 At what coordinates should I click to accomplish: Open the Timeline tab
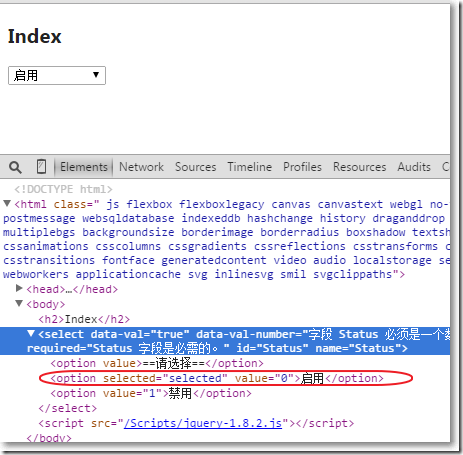tap(250, 167)
